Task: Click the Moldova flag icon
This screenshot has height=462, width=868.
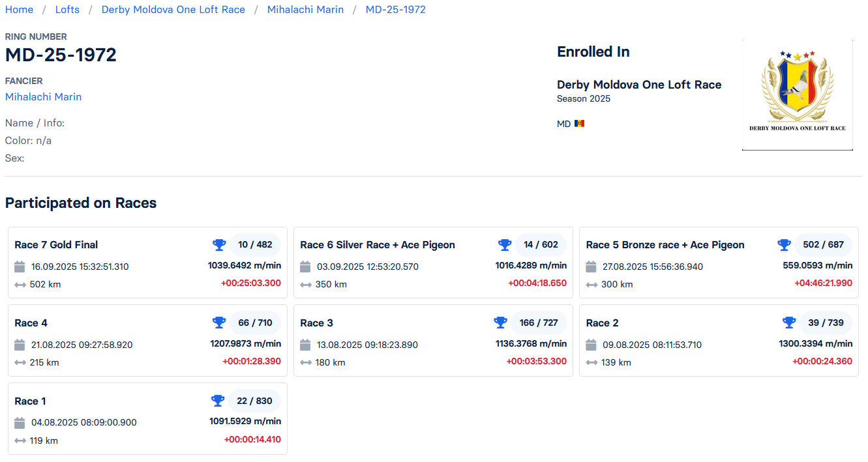Action: (580, 124)
